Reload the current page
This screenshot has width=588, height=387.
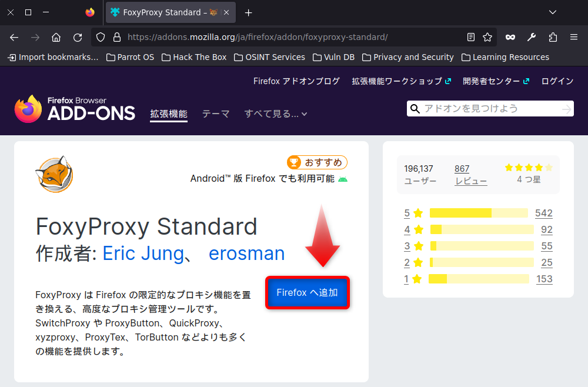[x=78, y=37]
